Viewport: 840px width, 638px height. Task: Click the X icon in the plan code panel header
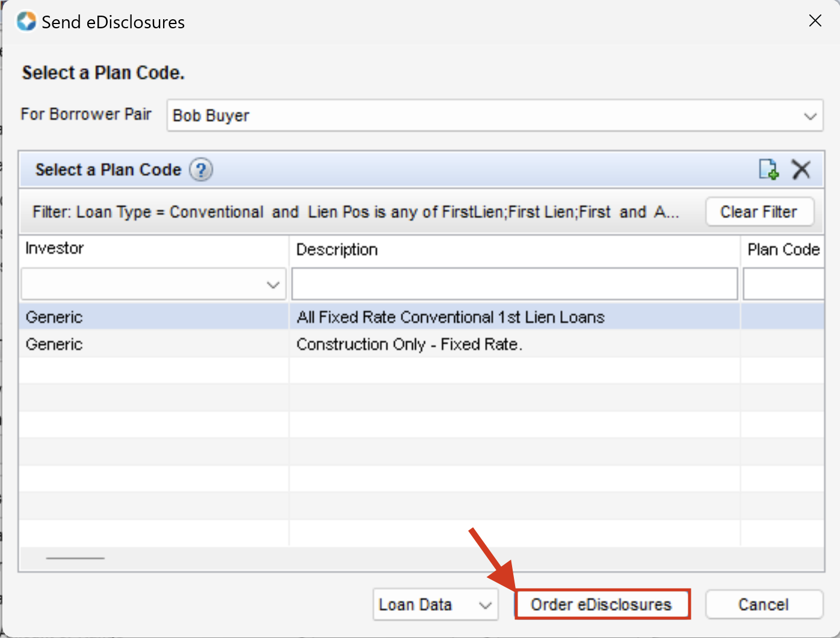[x=801, y=170]
